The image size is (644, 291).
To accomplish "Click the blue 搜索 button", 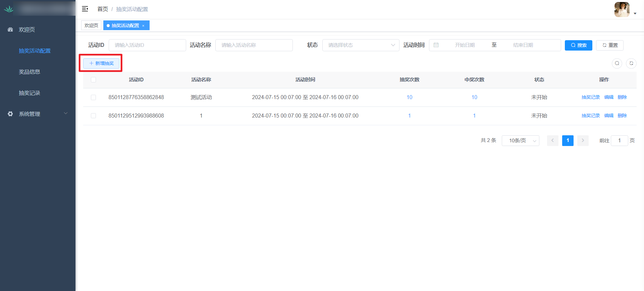I will click(578, 45).
